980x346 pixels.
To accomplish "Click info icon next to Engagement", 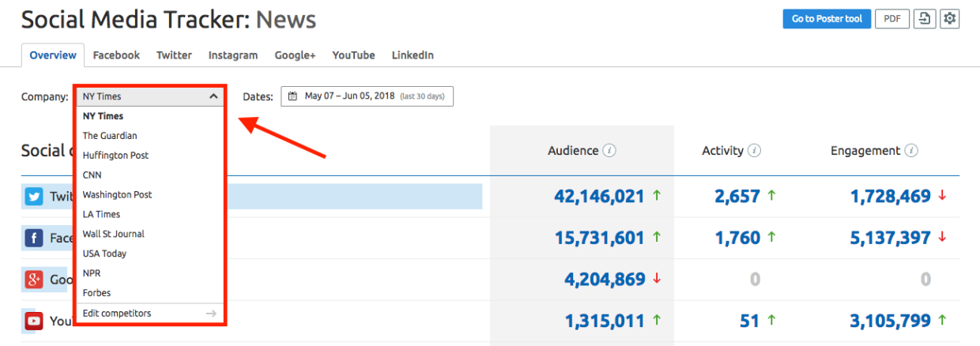I will click(x=910, y=151).
